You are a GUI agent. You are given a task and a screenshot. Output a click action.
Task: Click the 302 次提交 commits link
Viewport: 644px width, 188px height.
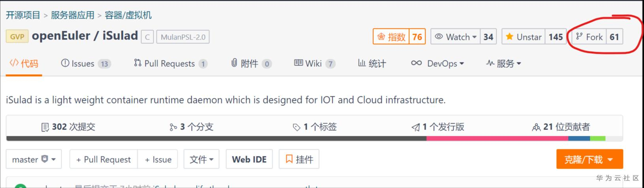click(68, 127)
